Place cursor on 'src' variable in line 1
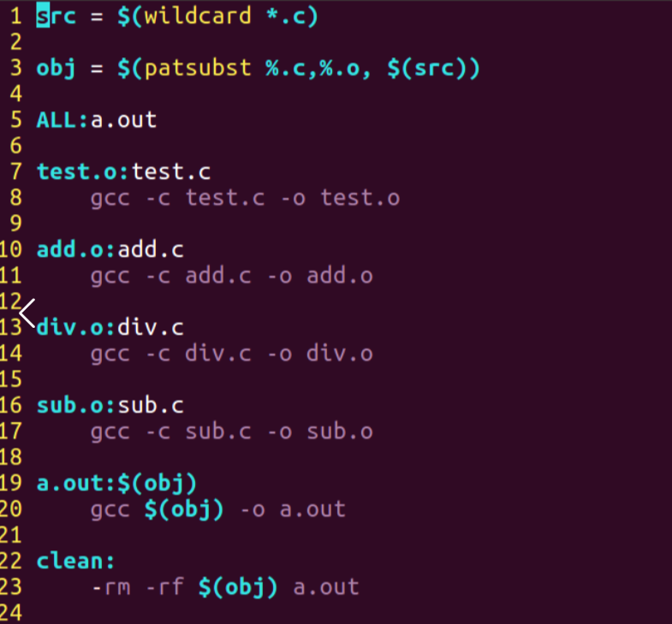Image resolution: width=672 pixels, height=624 pixels. (56, 16)
